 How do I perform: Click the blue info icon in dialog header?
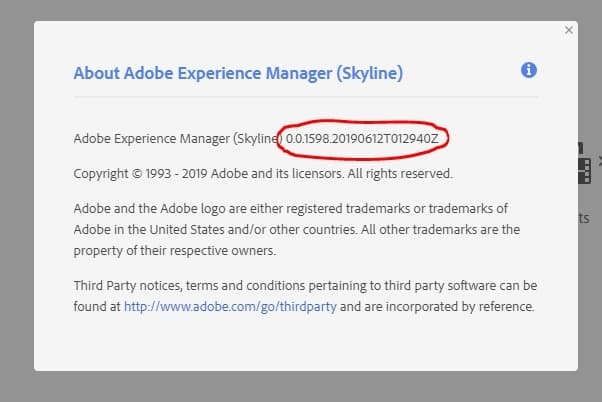coord(529,70)
